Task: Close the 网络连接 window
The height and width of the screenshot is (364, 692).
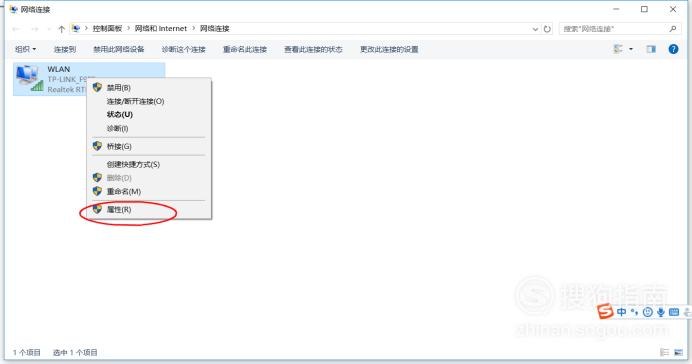Action: pos(673,9)
